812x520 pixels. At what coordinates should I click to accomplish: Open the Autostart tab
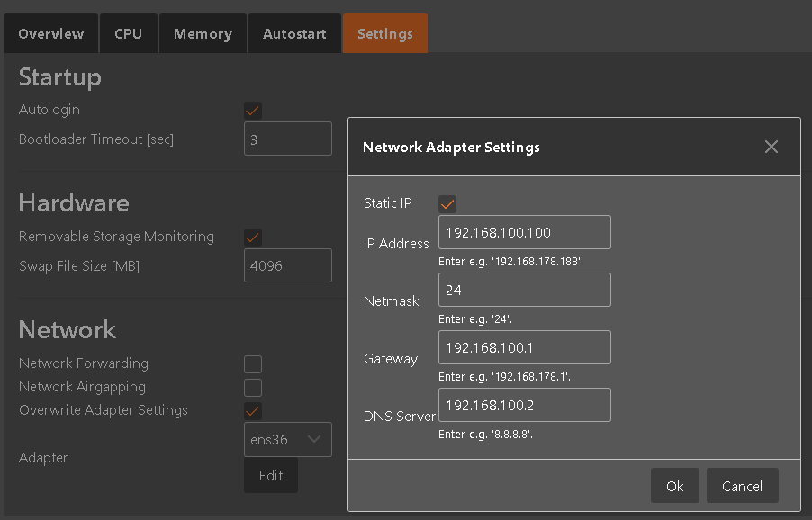coord(293,33)
